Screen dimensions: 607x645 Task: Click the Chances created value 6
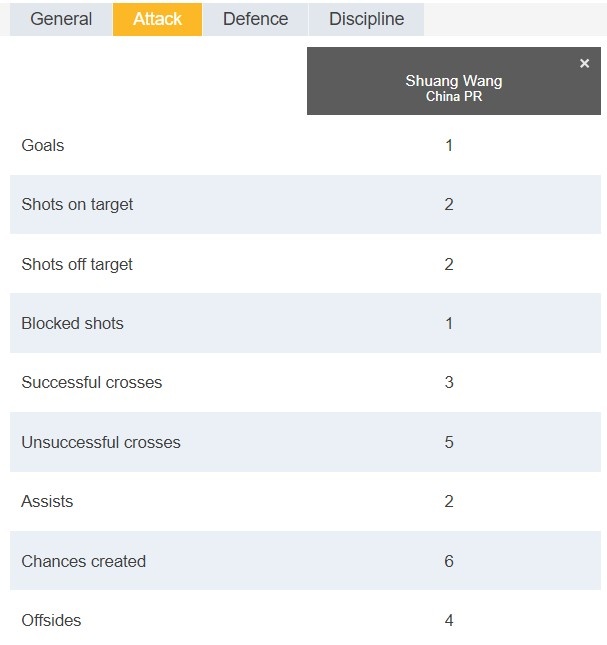pyautogui.click(x=449, y=561)
